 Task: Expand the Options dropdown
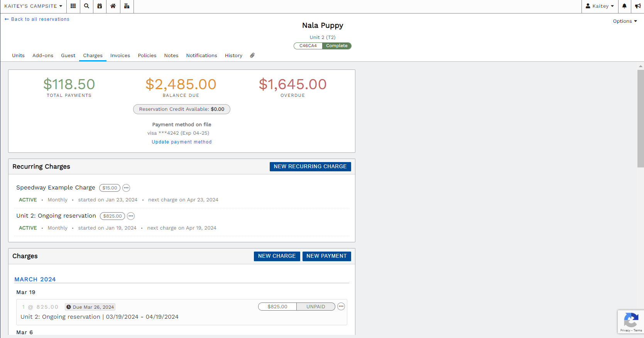click(x=624, y=21)
